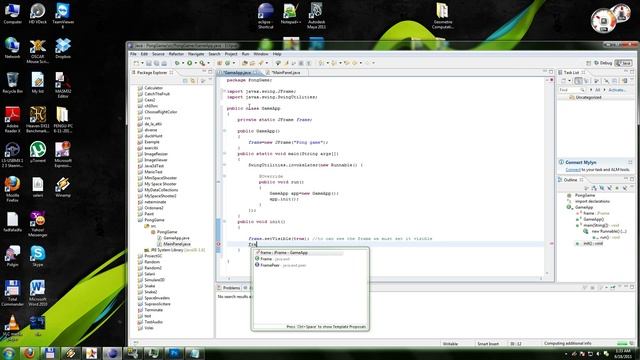Open the Help menu
The height and width of the screenshot is (360, 640).
pos(277,54)
